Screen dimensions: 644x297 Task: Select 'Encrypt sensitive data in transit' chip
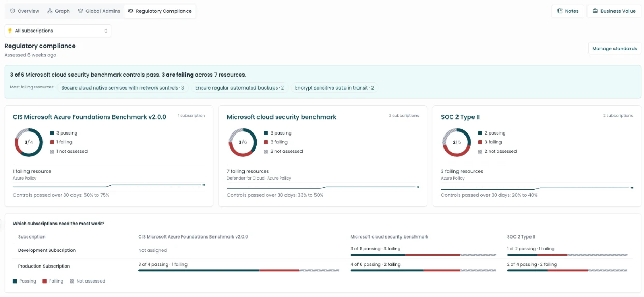pos(334,88)
